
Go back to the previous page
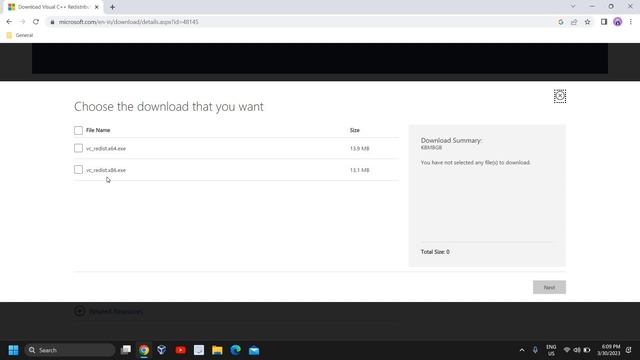(x=9, y=22)
